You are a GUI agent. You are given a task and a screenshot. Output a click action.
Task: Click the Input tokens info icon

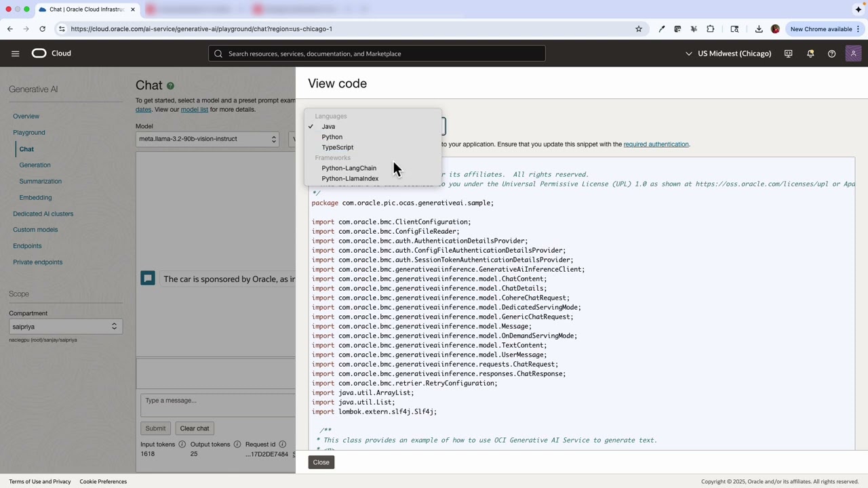(x=182, y=445)
